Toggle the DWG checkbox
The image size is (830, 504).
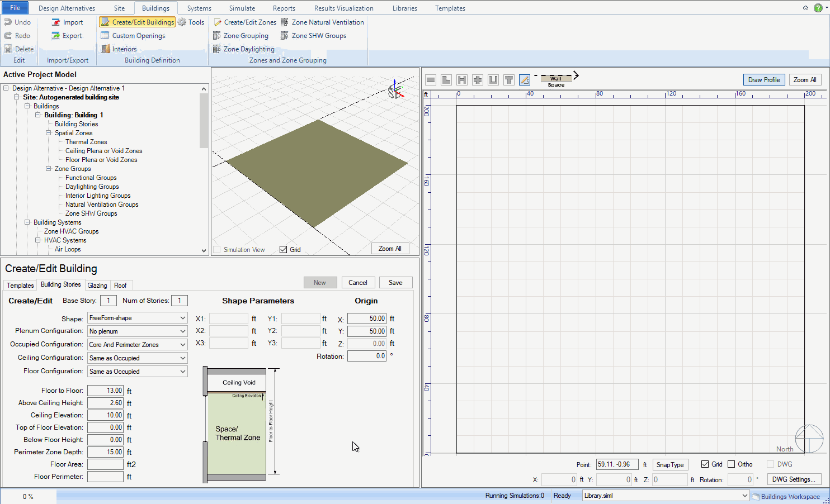pos(771,464)
